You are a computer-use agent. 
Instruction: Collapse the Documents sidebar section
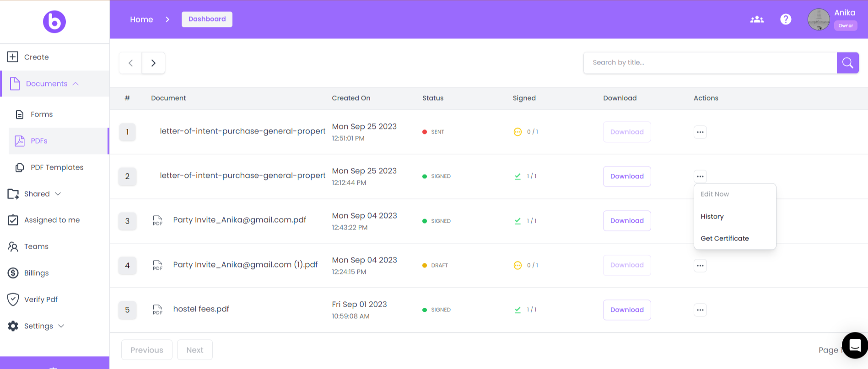click(76, 84)
